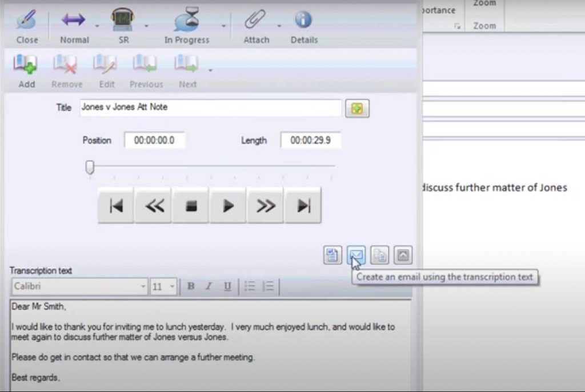Click the green icon beside the Title field
585x392 pixels.
coord(356,108)
